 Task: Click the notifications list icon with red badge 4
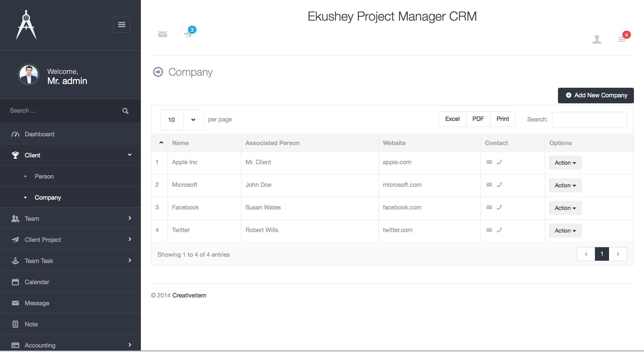tap(622, 39)
